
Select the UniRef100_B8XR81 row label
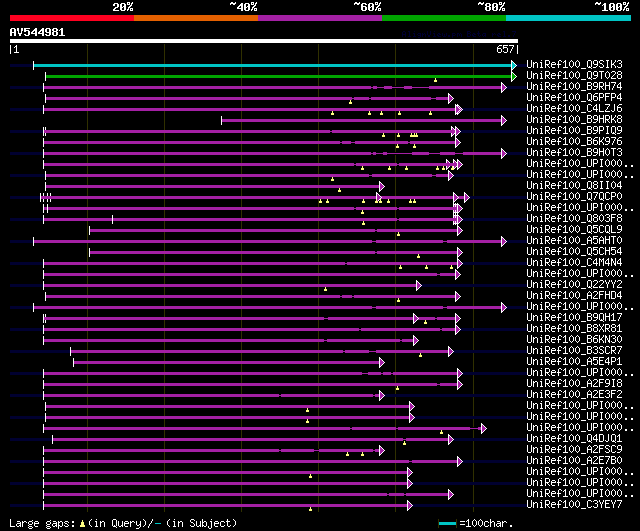pos(574,329)
